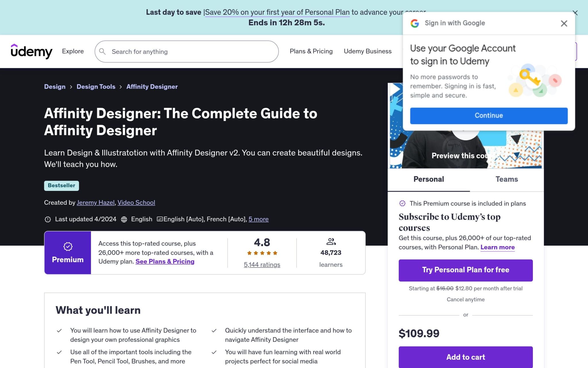Click the Save 20% banner link
588x368 pixels.
tap(277, 12)
